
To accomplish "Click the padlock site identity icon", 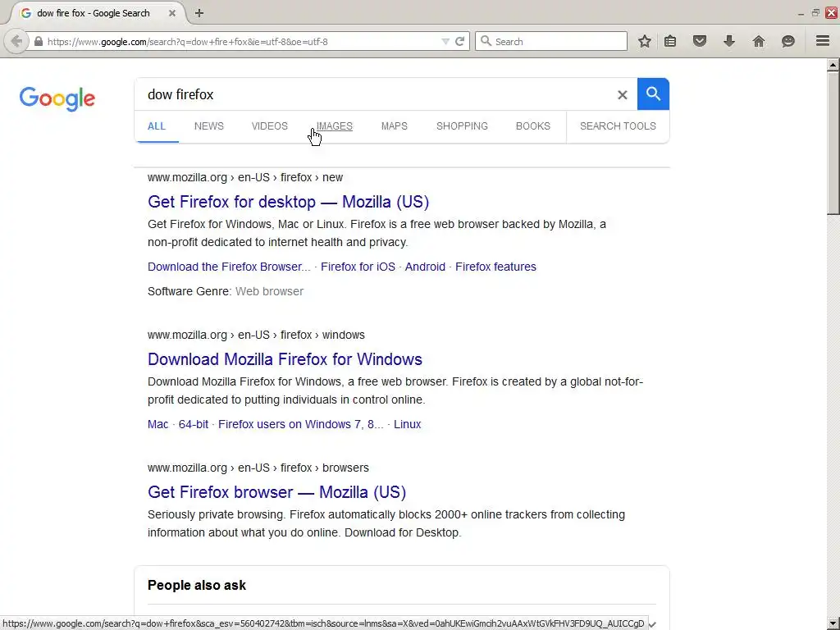I will 38,41.
